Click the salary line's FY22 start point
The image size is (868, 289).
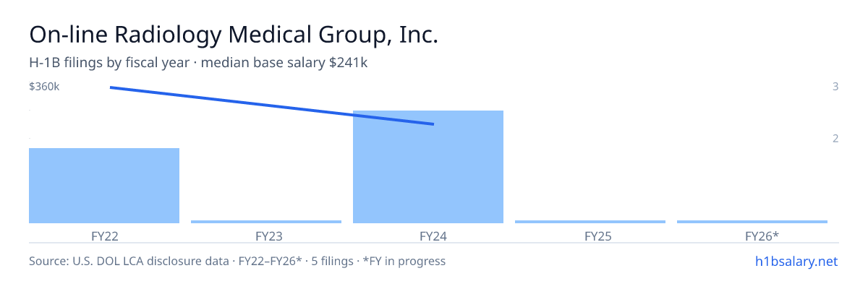pyautogui.click(x=111, y=87)
